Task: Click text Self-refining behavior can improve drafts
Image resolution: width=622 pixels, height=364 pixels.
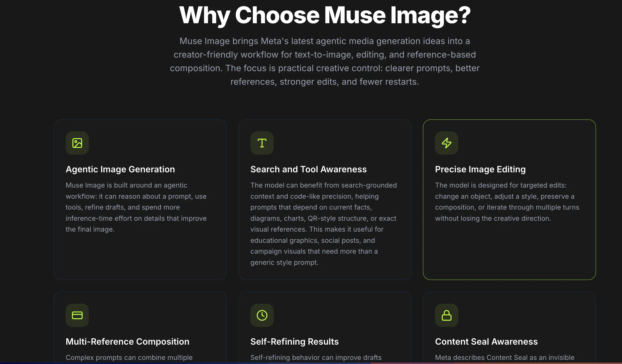Action: 316,358
